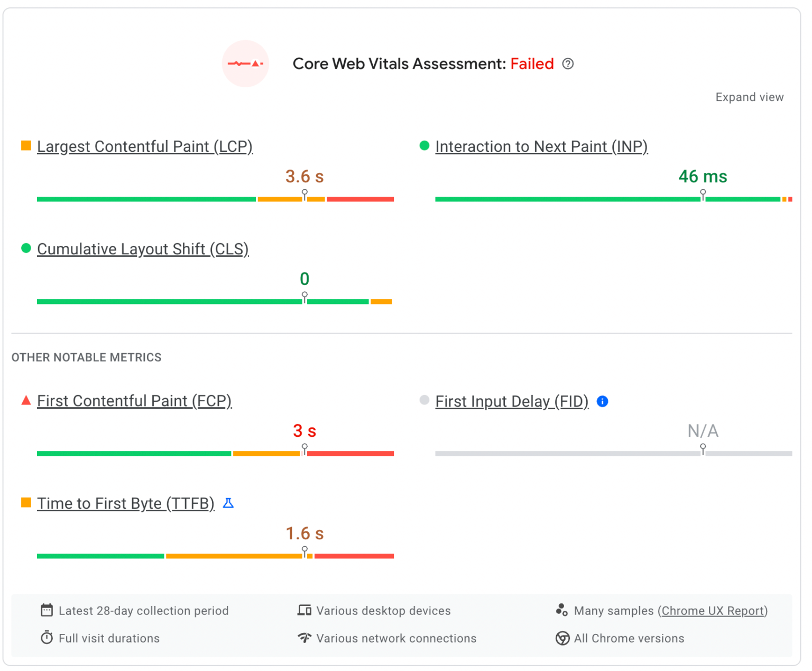Open the First Input Delay (FID) link

pos(512,401)
